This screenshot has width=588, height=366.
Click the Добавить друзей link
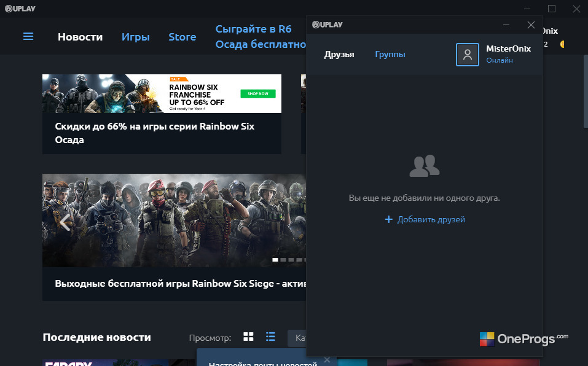point(431,219)
